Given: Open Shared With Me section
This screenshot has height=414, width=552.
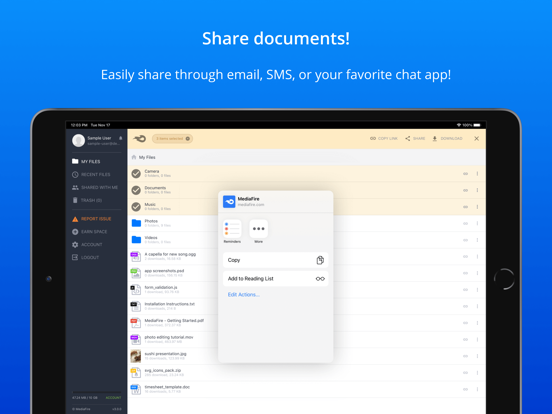Looking at the screenshot, I should point(95,187).
